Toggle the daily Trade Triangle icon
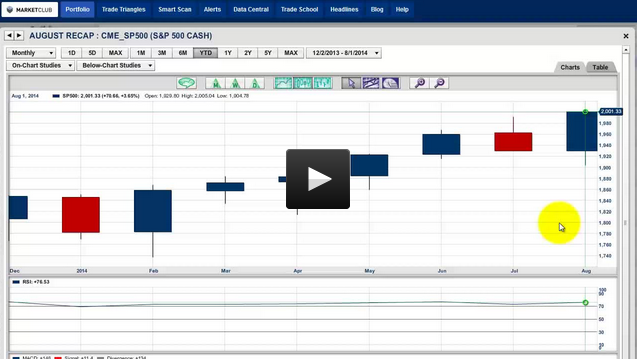The image size is (637, 360). [255, 83]
